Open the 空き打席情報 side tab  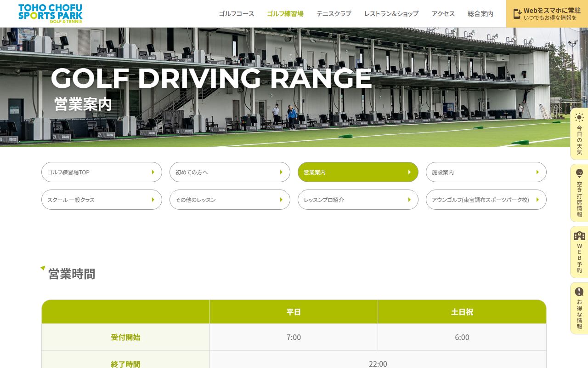(579, 193)
